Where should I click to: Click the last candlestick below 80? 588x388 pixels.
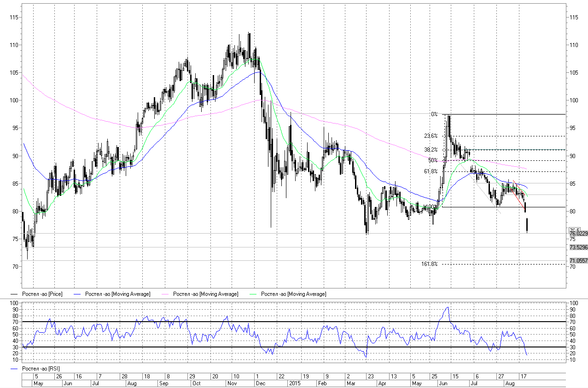click(527, 225)
